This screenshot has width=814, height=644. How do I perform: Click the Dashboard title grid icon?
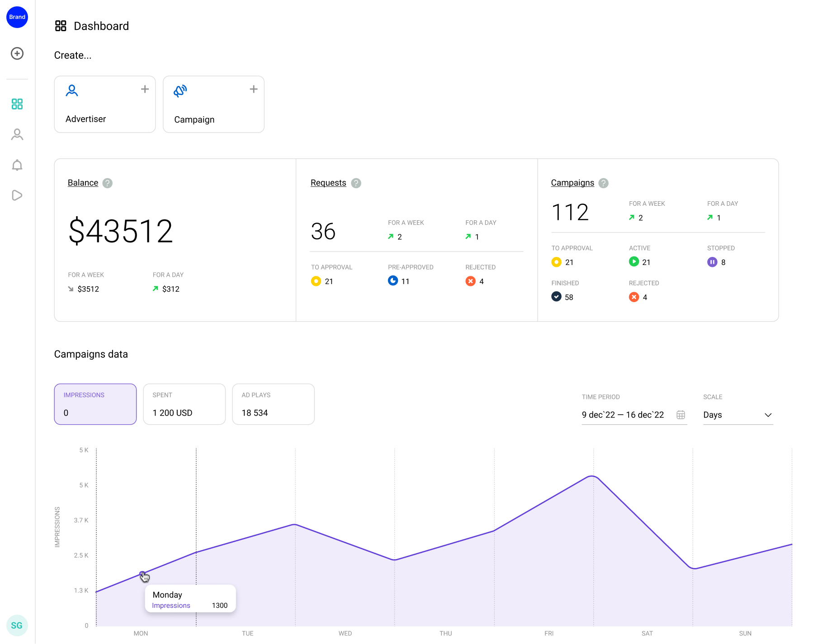[x=61, y=26]
